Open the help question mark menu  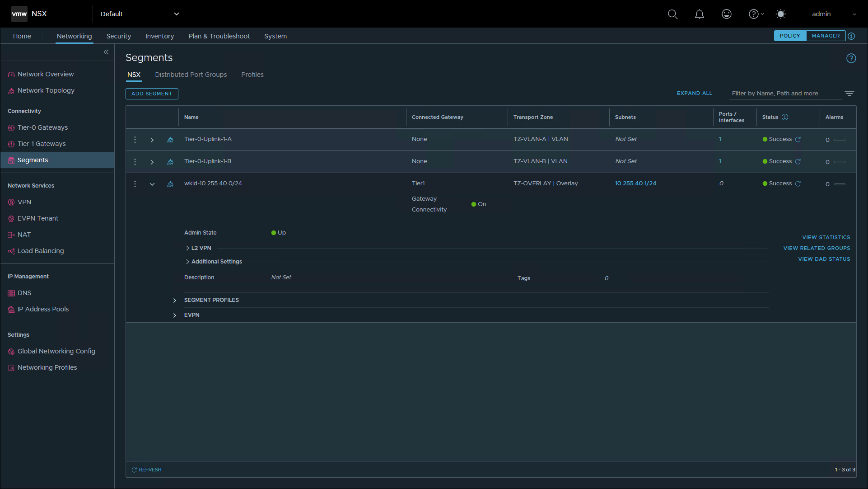[x=756, y=14]
